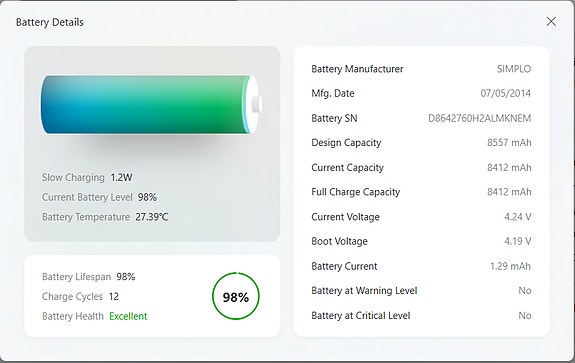The width and height of the screenshot is (575, 363).
Task: Click the Excellent battery health status
Action: [128, 316]
